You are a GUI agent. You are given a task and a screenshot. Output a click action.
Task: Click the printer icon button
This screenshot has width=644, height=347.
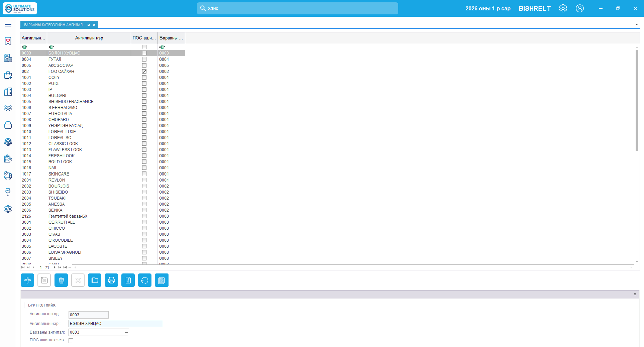coord(111,280)
